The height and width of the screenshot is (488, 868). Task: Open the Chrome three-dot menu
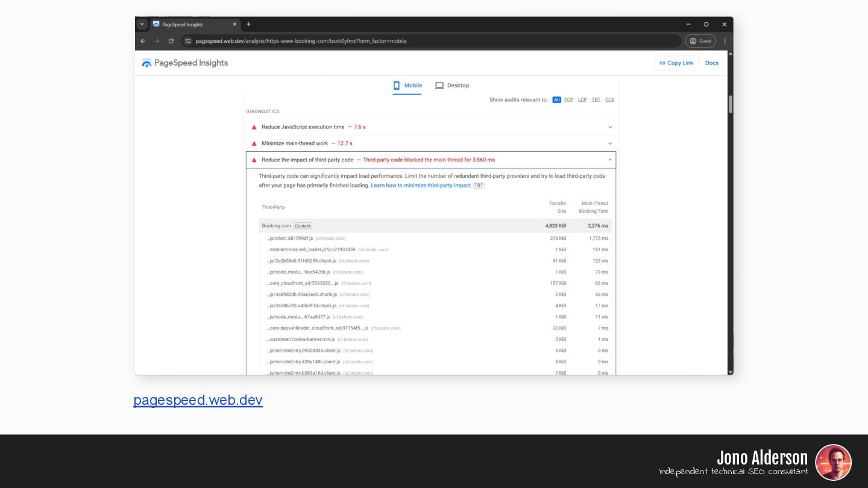725,41
